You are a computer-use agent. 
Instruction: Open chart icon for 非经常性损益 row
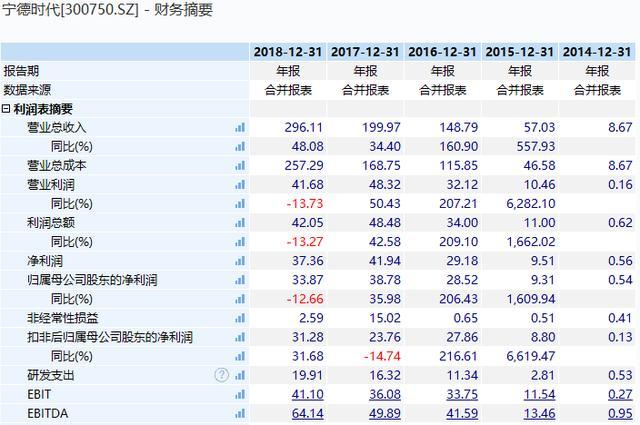[240, 318]
